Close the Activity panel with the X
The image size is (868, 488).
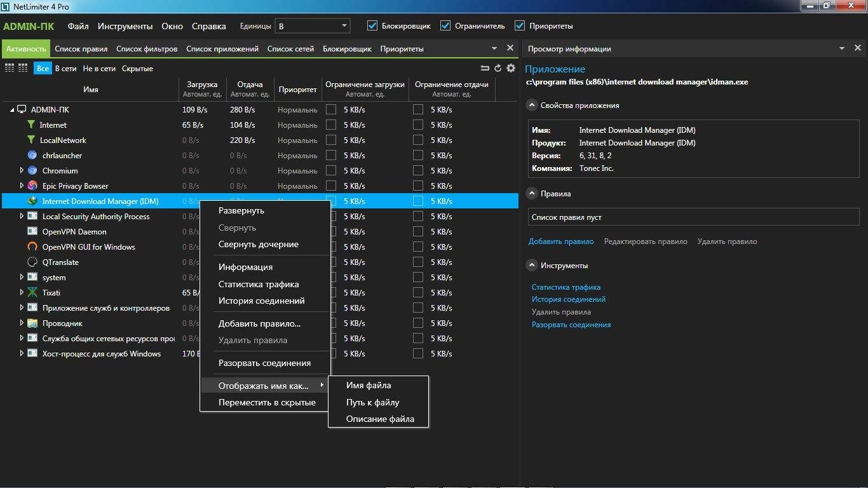tap(510, 48)
